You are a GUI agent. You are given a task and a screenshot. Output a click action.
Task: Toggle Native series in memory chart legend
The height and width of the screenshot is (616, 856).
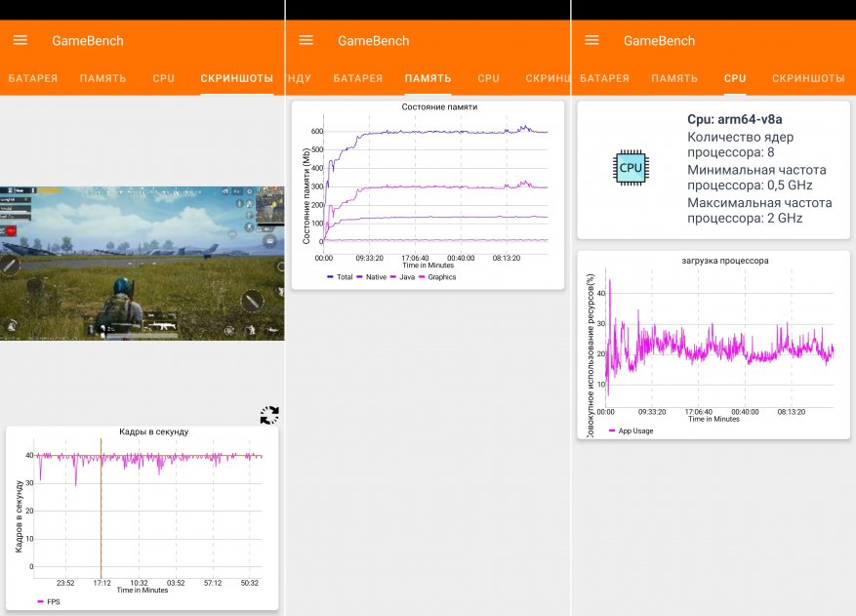tap(371, 277)
